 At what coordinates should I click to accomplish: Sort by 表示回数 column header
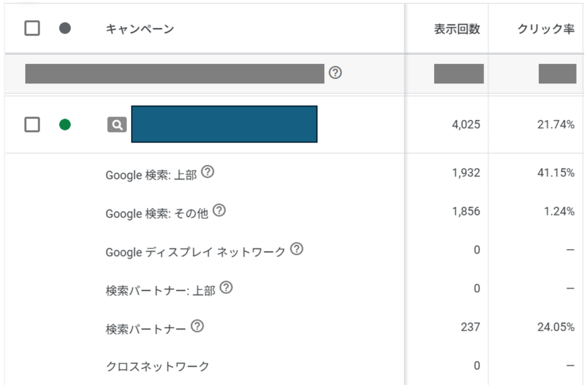pyautogui.click(x=457, y=29)
